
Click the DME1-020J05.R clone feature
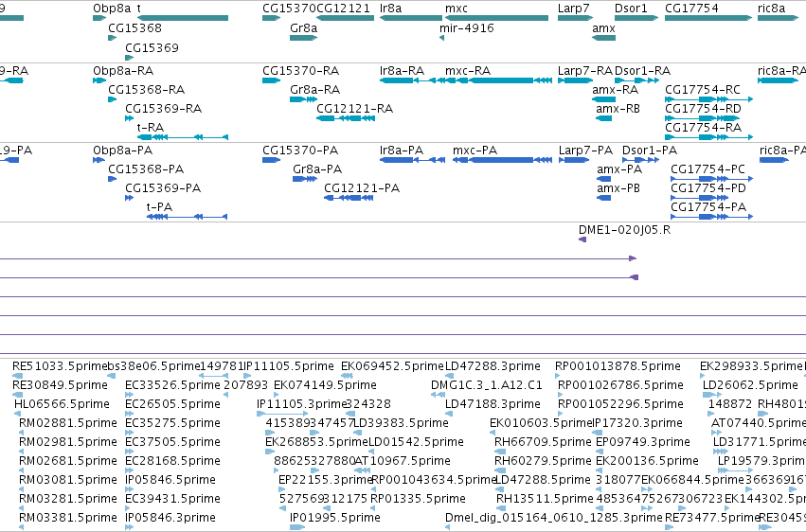[x=624, y=230]
